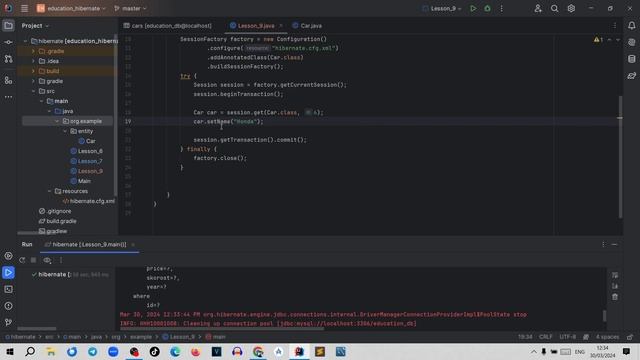640x360 pixels.
Task: Open the Pull Requests tool window
Action: click(x=8, y=59)
